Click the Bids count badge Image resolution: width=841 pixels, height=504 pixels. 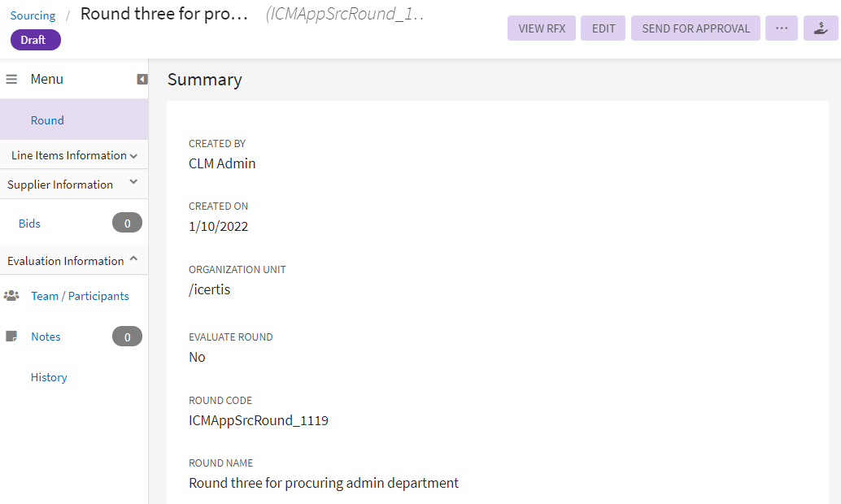tap(127, 223)
